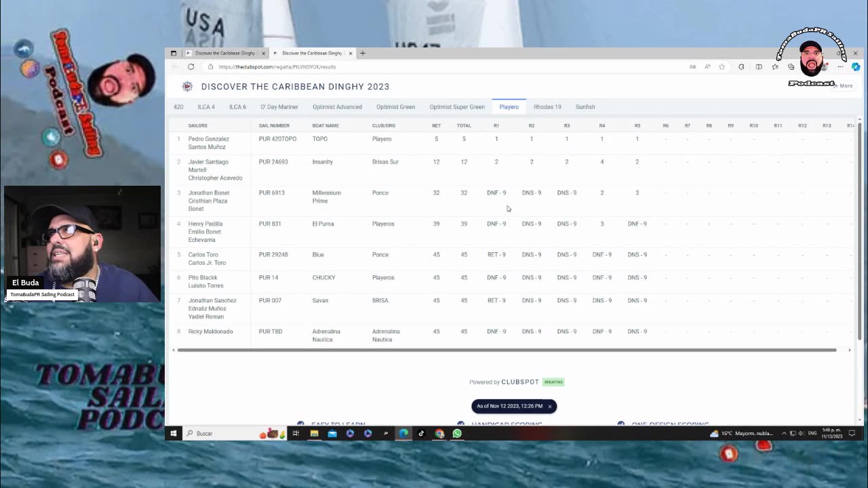Click the theclubspot.com address bar
Screen dimensions: 868x488
tap(448, 66)
